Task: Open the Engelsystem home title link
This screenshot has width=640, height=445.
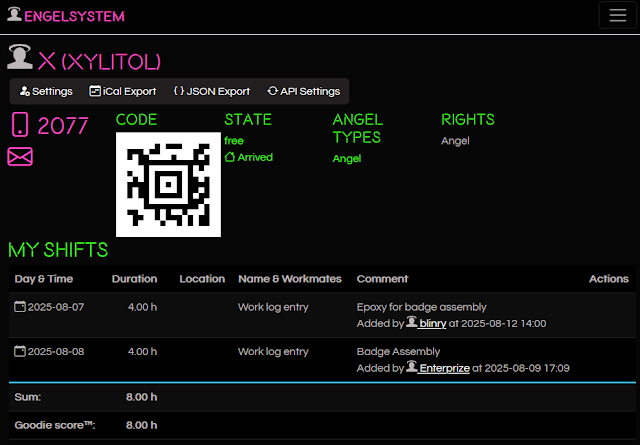Action: click(x=75, y=16)
